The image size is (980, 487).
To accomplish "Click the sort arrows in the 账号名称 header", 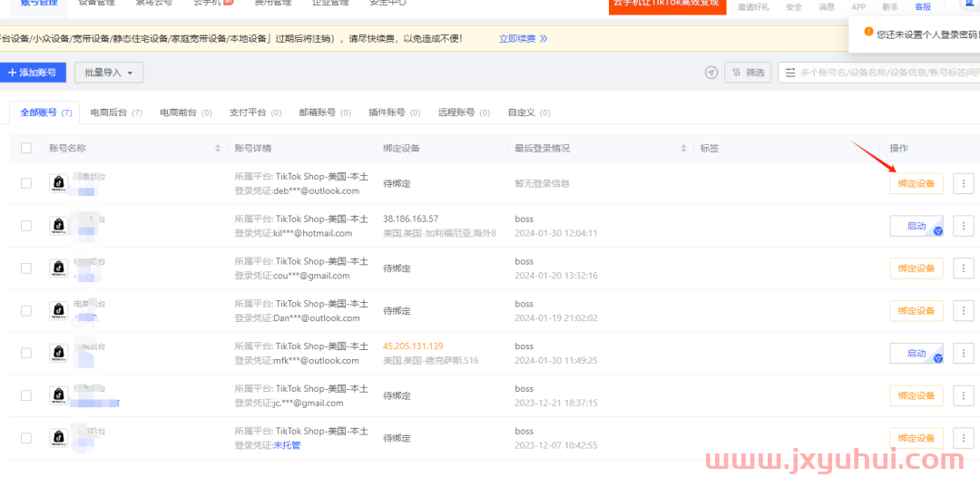I will click(218, 149).
